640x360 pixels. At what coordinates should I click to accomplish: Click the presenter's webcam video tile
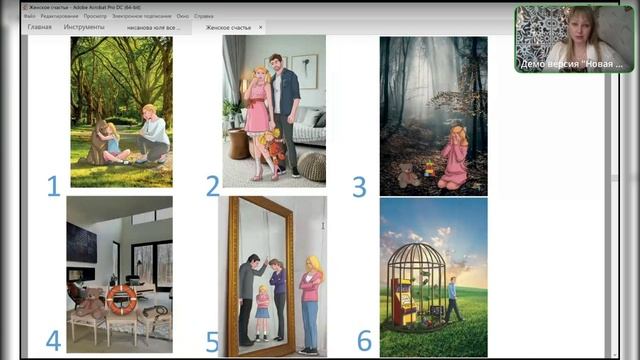574,39
